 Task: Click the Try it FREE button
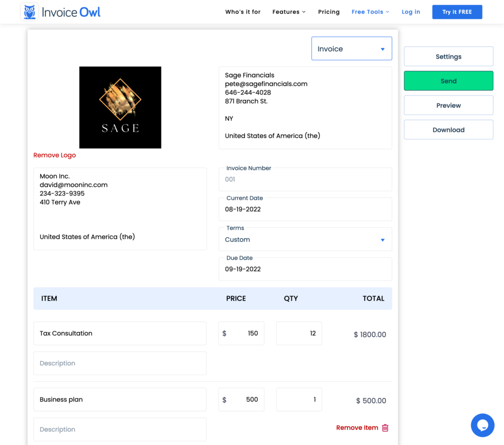[457, 12]
